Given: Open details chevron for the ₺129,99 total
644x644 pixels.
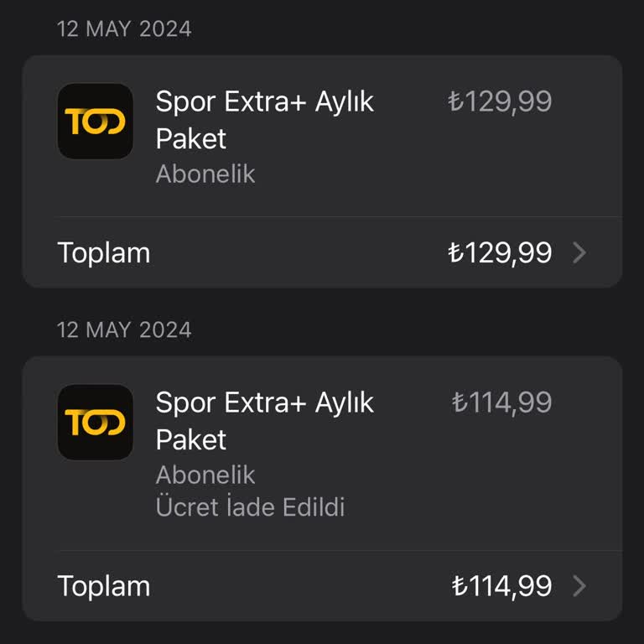Looking at the screenshot, I should coord(579,253).
